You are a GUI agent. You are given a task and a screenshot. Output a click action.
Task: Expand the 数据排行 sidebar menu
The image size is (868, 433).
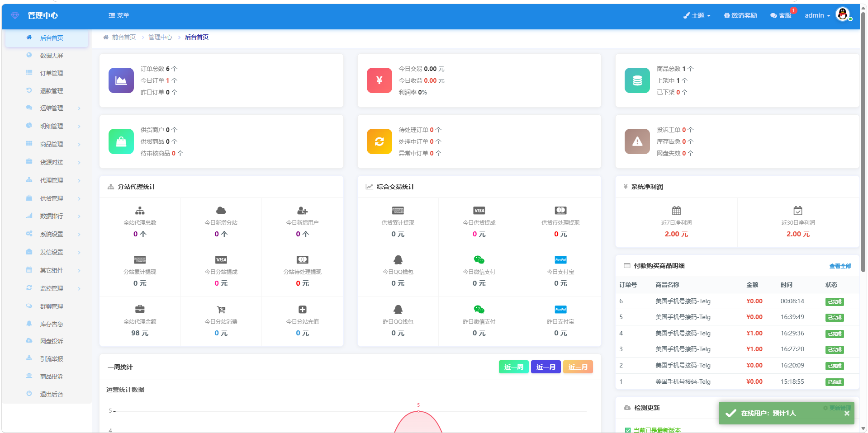(x=47, y=216)
